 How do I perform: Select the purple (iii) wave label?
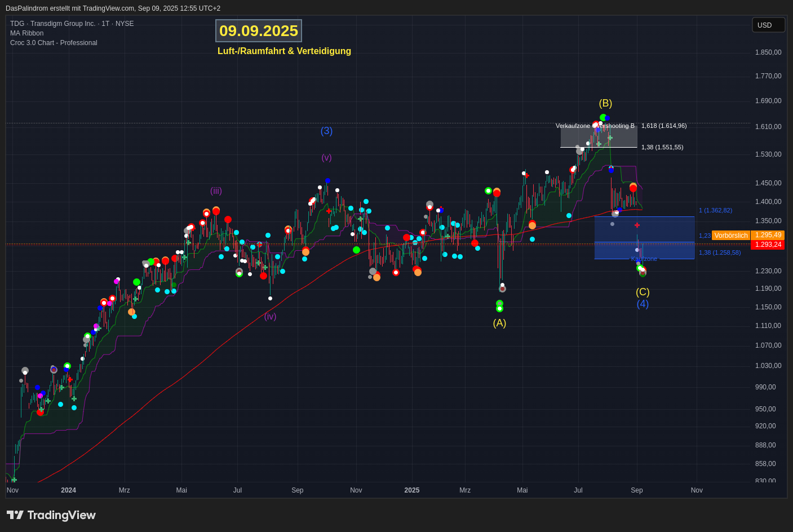(x=216, y=191)
